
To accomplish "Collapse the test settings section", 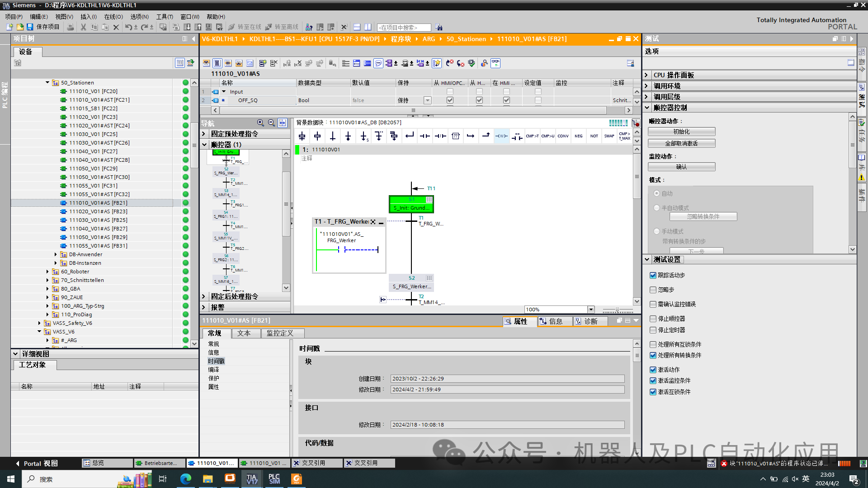I will pyautogui.click(x=646, y=259).
